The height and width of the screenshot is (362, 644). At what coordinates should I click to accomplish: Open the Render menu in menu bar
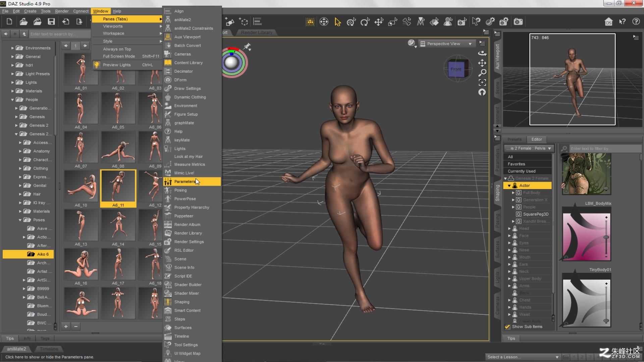[62, 11]
